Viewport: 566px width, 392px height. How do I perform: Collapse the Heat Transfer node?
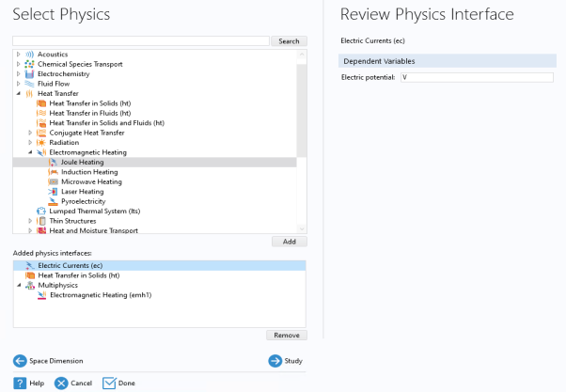(x=18, y=93)
